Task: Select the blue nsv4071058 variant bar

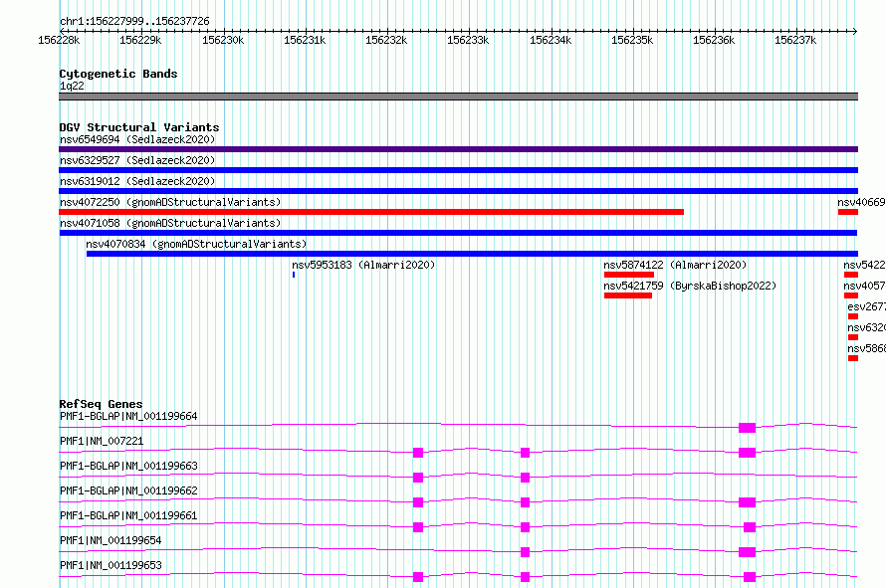Action: [458, 233]
